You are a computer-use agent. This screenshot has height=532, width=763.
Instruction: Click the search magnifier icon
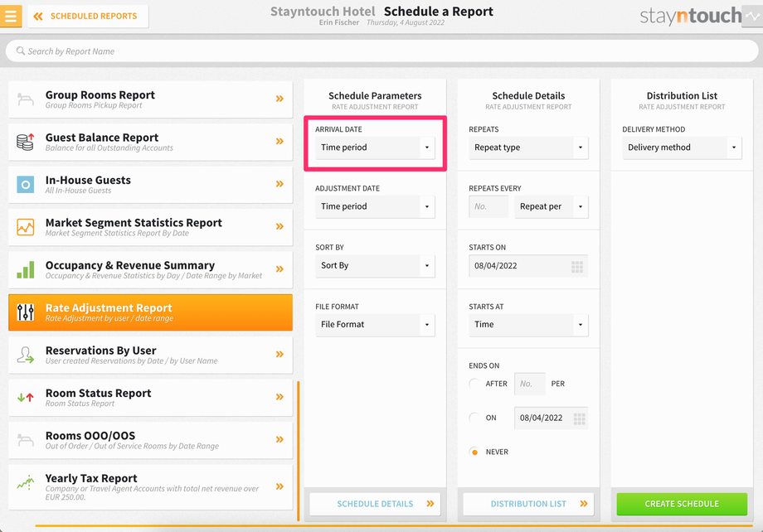(x=21, y=51)
